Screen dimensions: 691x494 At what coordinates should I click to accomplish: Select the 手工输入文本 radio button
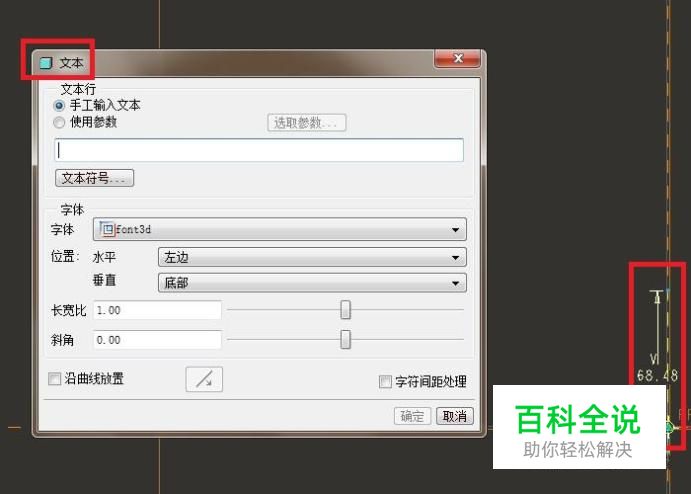click(x=59, y=106)
